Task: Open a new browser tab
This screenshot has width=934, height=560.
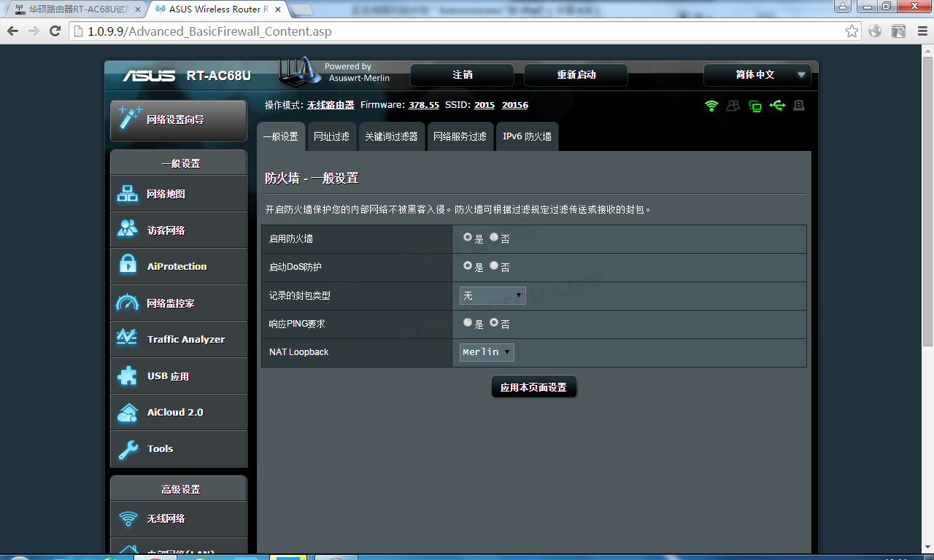Action: coord(301,9)
